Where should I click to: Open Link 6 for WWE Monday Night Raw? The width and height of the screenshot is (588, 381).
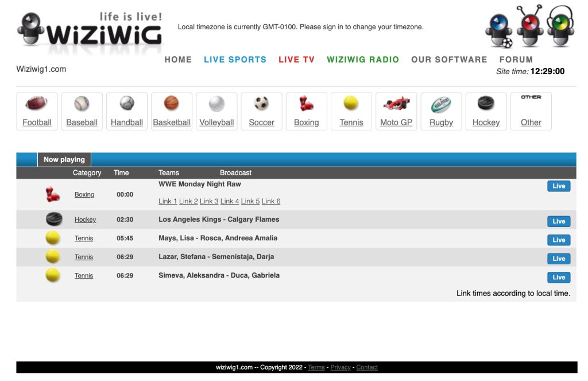[x=271, y=201]
